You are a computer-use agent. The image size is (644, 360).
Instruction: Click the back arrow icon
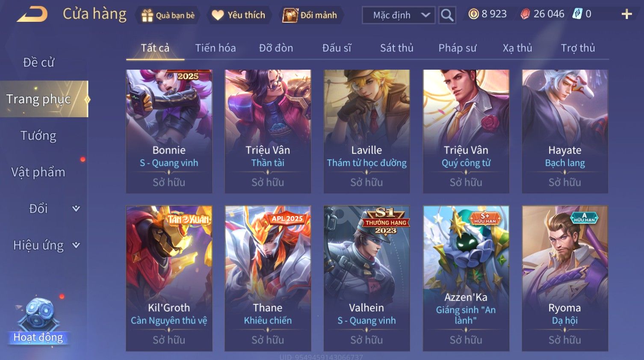pos(32,15)
